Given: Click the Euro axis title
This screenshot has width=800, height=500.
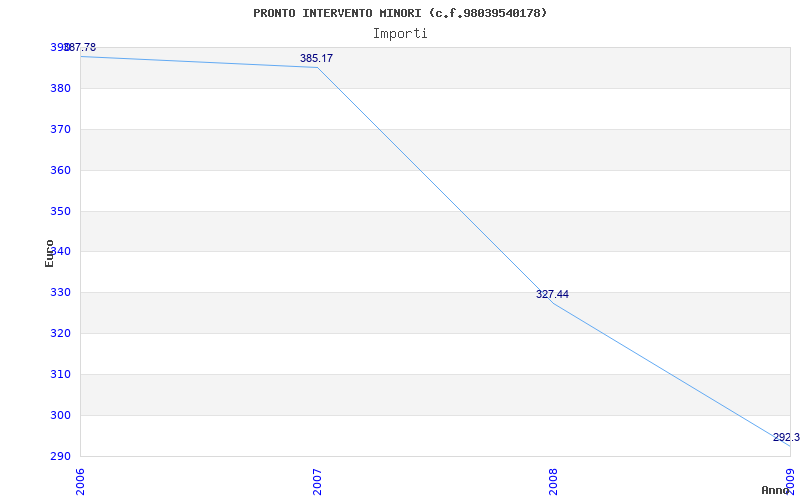Looking at the screenshot, I should pos(49,253).
